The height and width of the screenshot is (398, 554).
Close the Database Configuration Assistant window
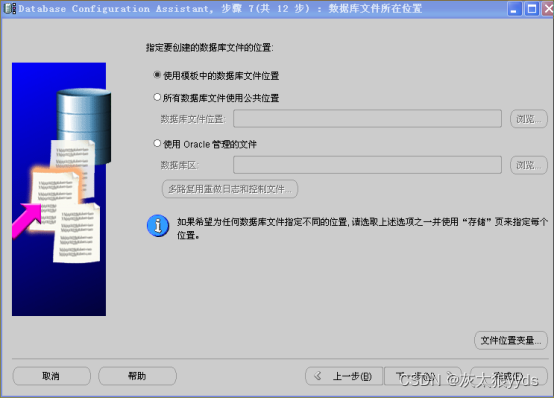coord(548,9)
